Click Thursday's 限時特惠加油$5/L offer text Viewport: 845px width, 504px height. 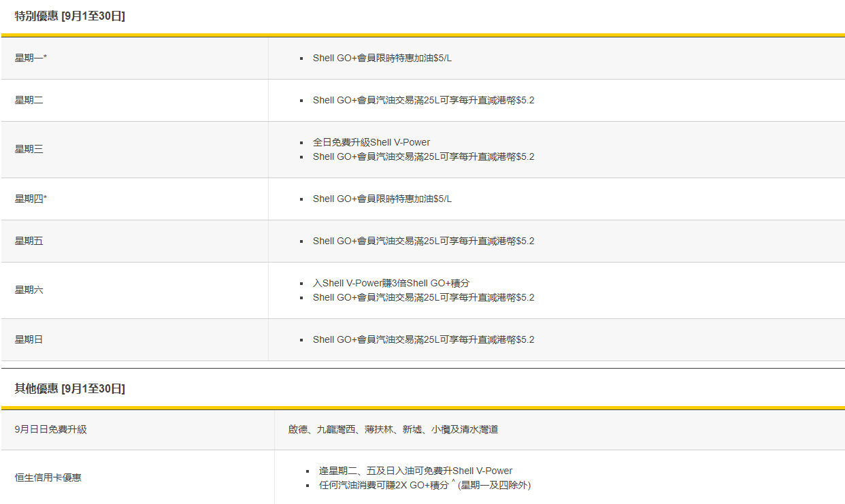382,199
